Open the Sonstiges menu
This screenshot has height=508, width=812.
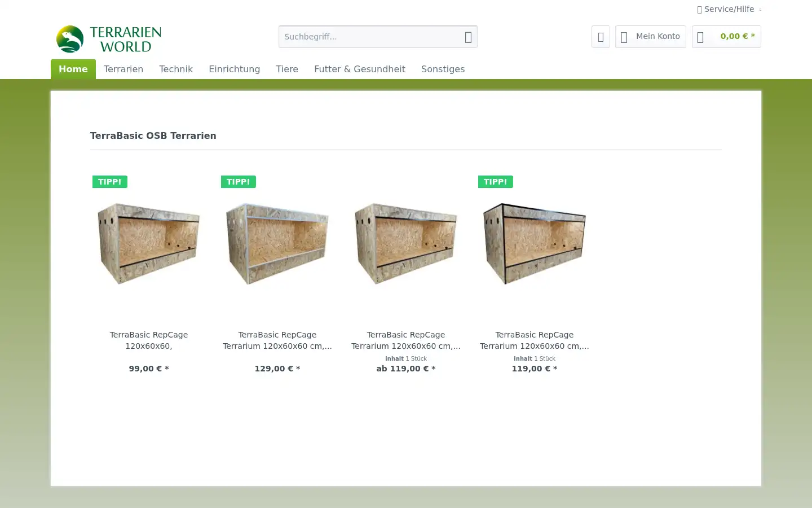443,69
